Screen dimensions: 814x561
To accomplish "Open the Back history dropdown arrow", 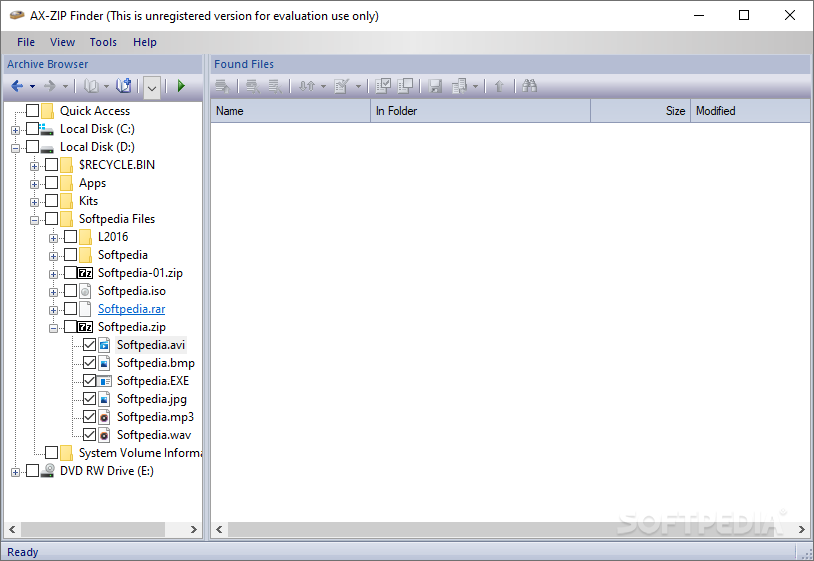I will (32, 86).
